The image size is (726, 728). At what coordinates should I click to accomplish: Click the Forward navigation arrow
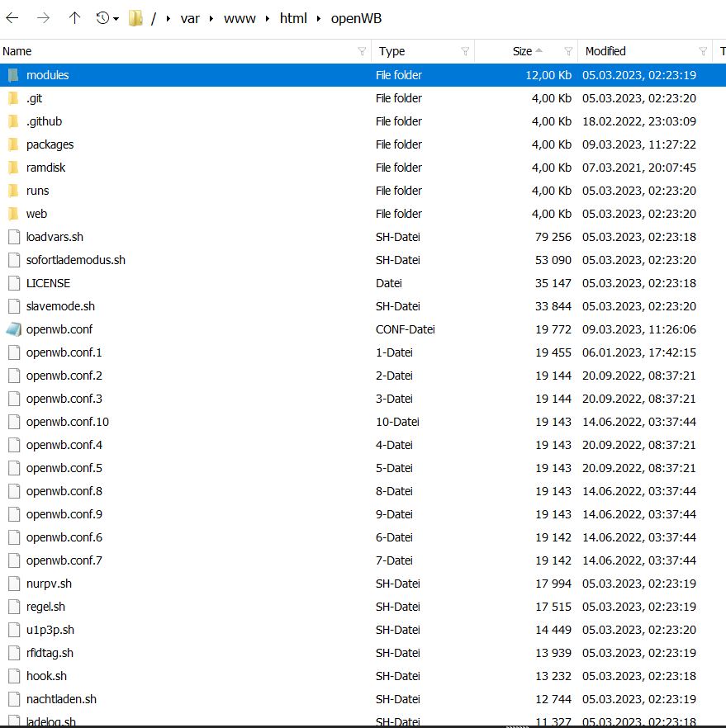(x=45, y=17)
